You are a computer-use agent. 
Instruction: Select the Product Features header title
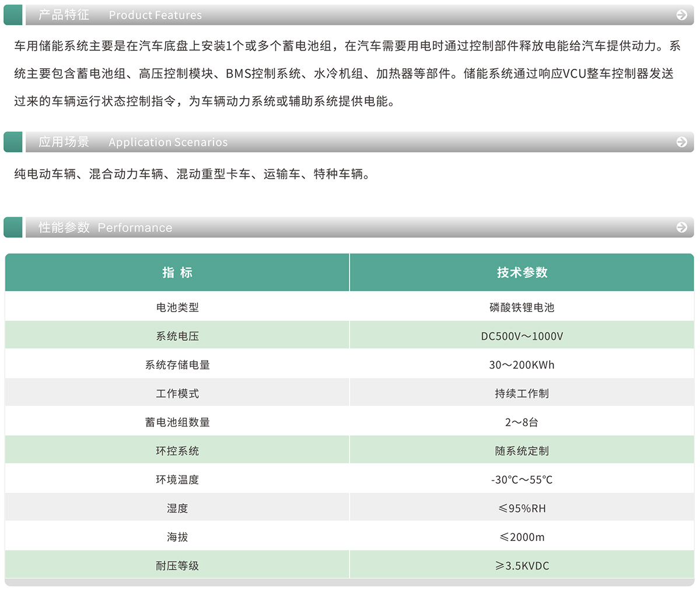coord(120,15)
